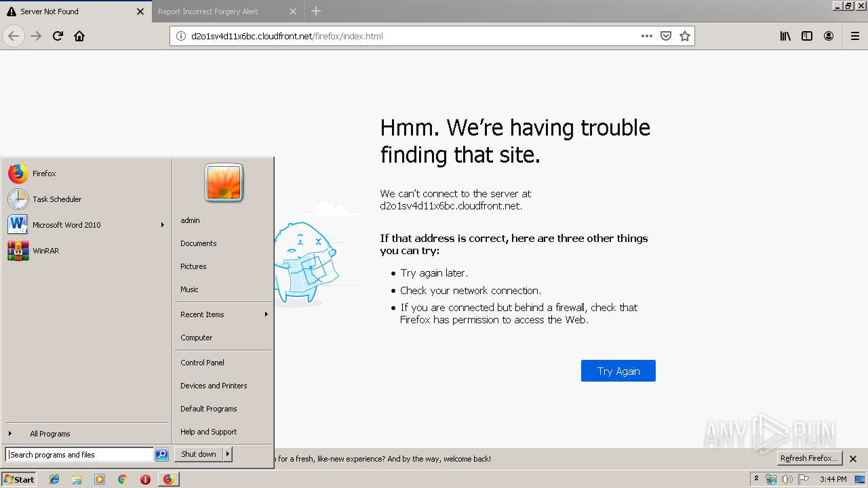Click the Forward arrow in Firefox toolbar

tap(36, 36)
